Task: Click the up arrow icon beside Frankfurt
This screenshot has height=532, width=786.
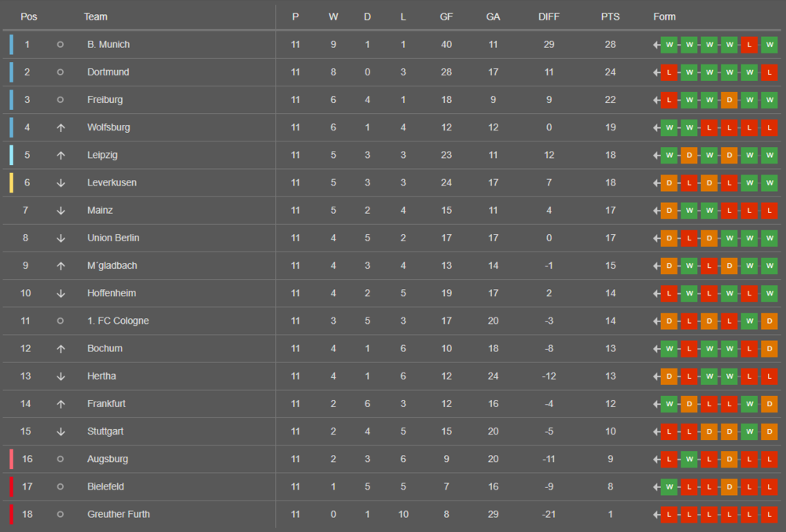Action: (x=61, y=404)
